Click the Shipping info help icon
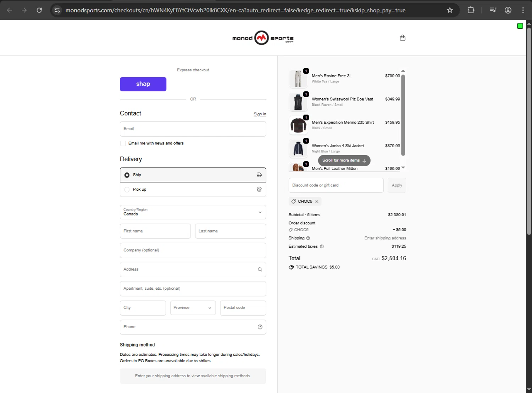 point(308,238)
